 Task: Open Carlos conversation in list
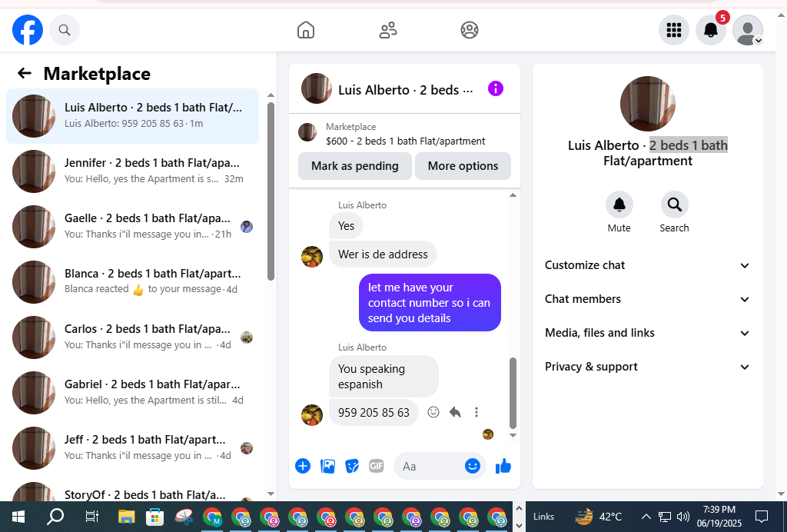[132, 337]
